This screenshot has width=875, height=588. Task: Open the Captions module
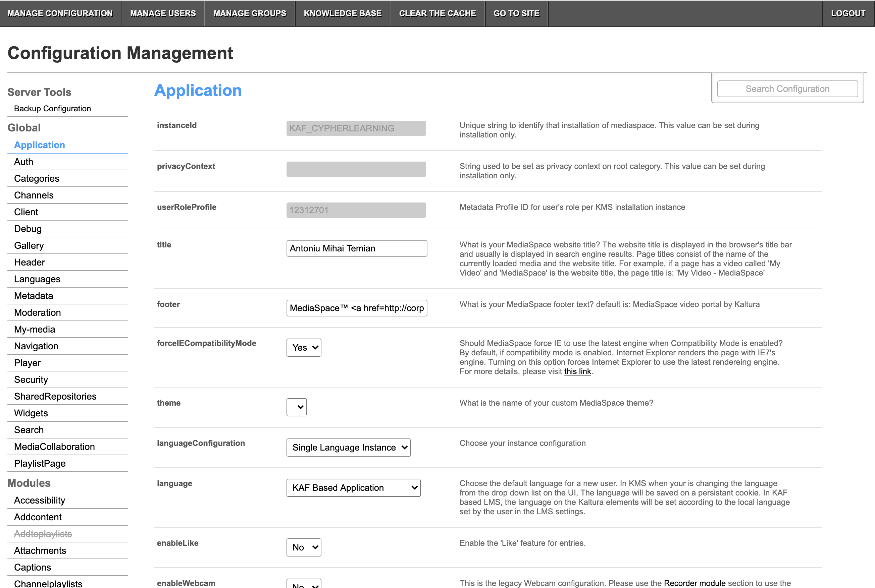(32, 567)
